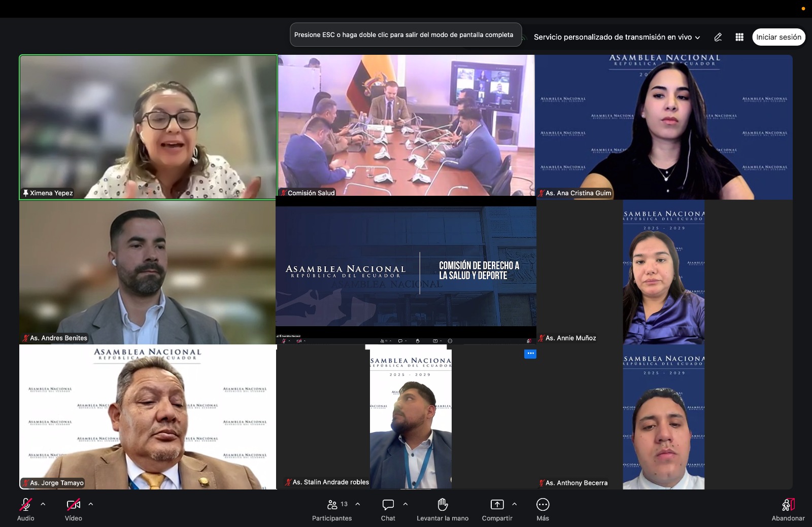Open the Participantes panel
812x527 pixels.
click(332, 510)
